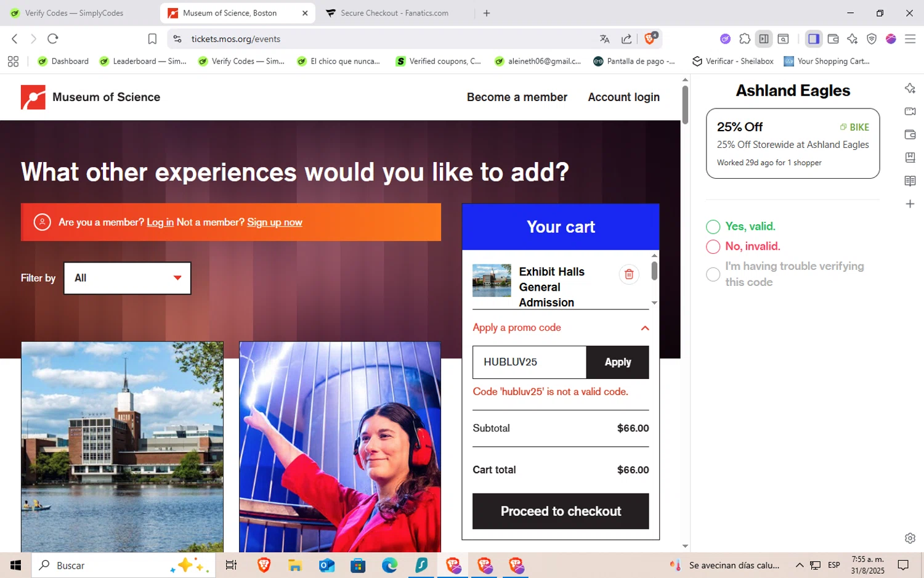Switch to Secure Checkout Fanatics tab

click(x=394, y=13)
